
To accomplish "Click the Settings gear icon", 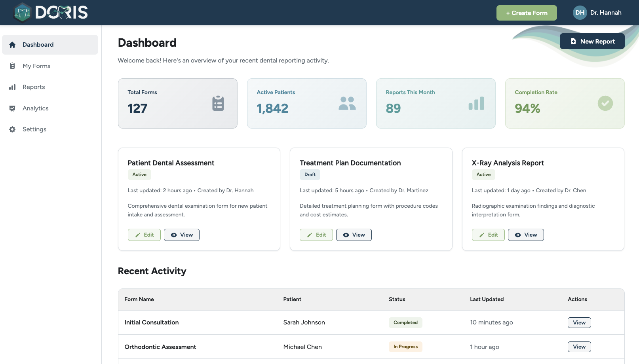I will (x=12, y=129).
